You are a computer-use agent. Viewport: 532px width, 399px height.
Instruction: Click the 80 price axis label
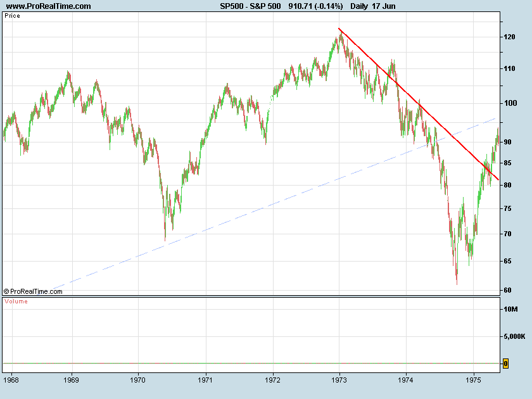coord(507,185)
